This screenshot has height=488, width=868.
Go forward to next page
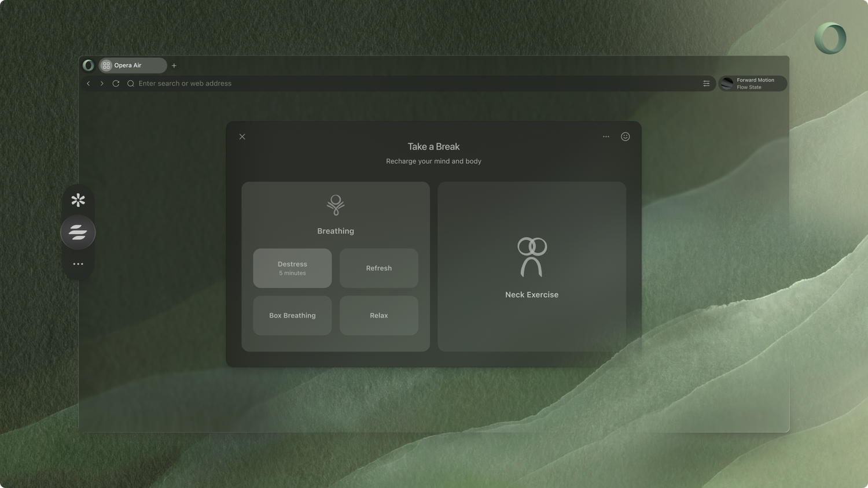click(x=102, y=83)
